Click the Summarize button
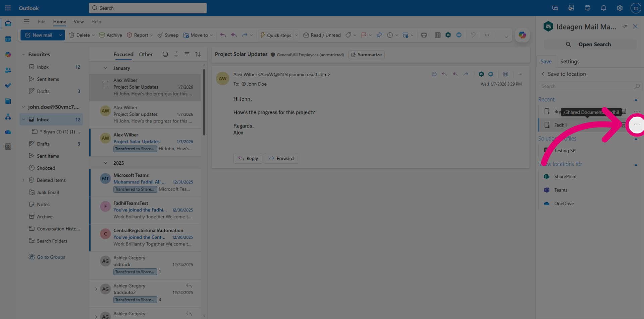Screen dimensions: 644x319 366,55
